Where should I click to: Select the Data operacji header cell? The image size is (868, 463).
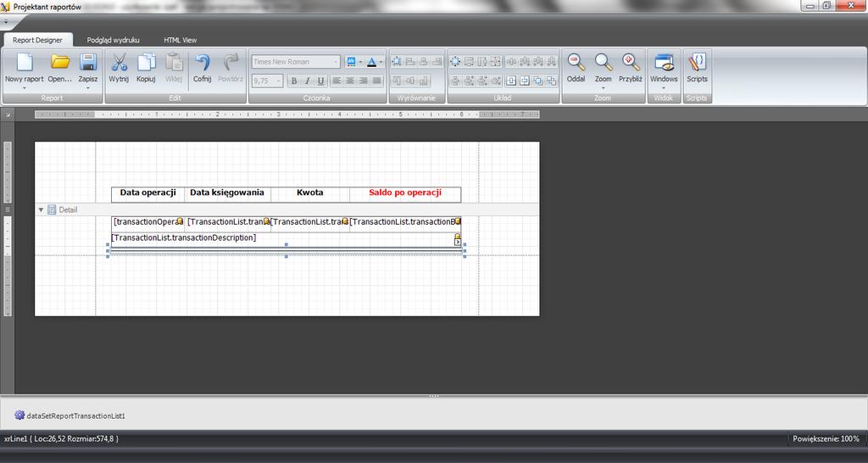[x=147, y=194]
